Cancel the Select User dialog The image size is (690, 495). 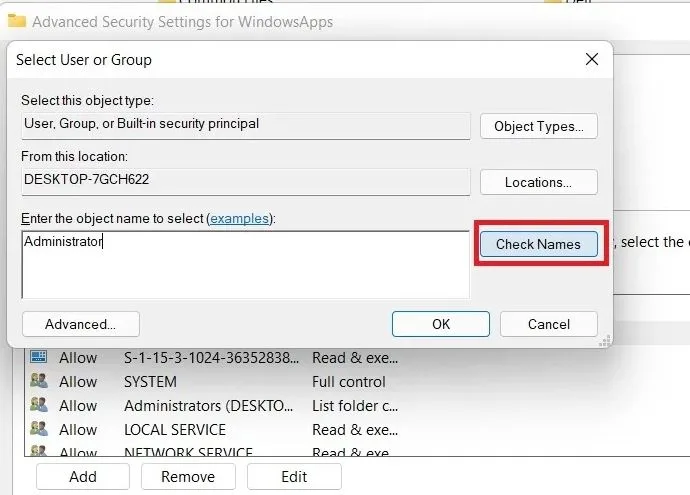[x=549, y=324]
